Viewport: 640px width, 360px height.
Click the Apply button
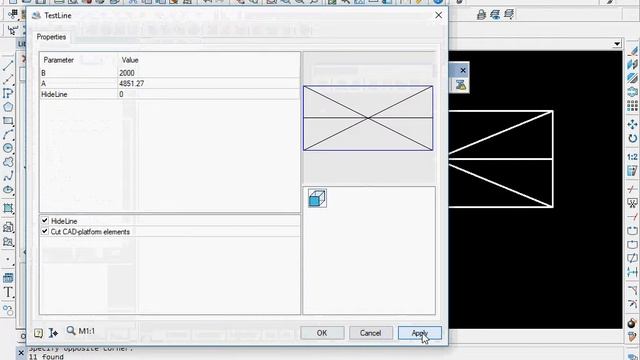[x=420, y=333]
